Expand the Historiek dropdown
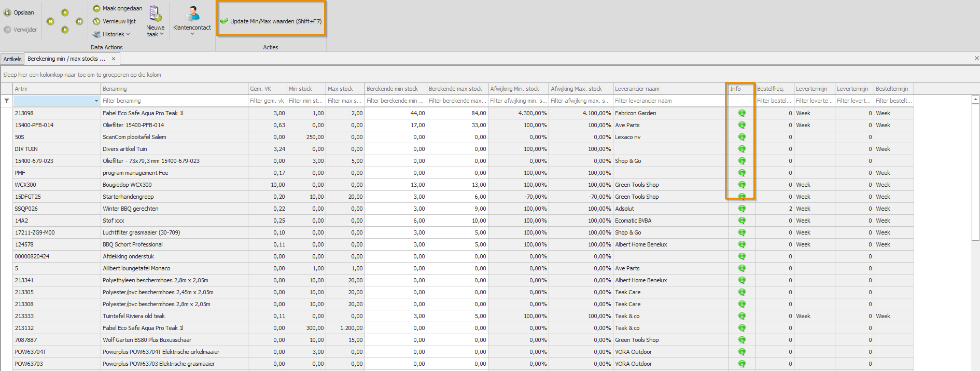Screen dimensions: 980x371 click(x=111, y=34)
